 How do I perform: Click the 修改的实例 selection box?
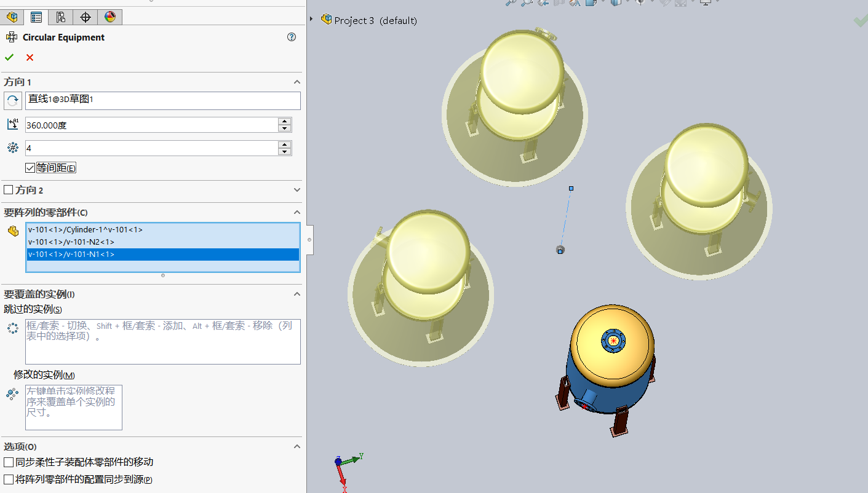[x=74, y=408]
